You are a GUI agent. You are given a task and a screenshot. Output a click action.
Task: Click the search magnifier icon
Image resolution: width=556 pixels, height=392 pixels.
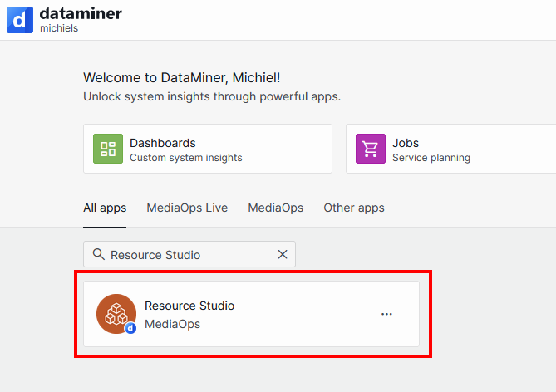(99, 254)
